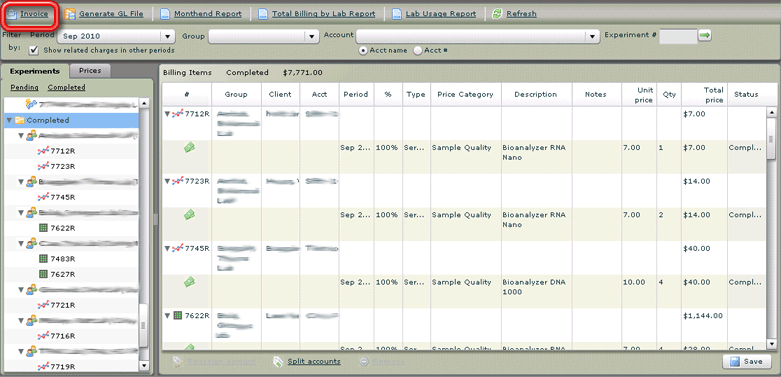This screenshot has height=377, width=781.
Task: Click tree panel scrollbar down arrow
Action: click(x=144, y=366)
